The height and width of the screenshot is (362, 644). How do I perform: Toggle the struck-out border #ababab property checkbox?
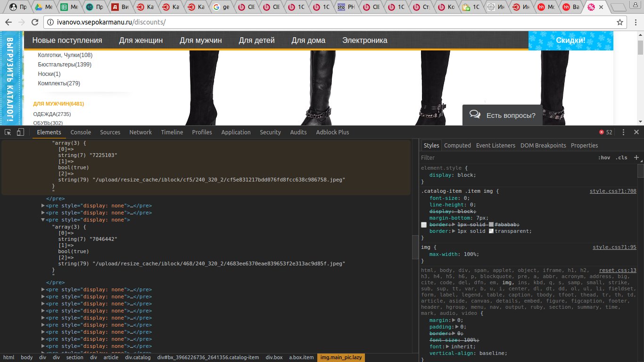424,225
